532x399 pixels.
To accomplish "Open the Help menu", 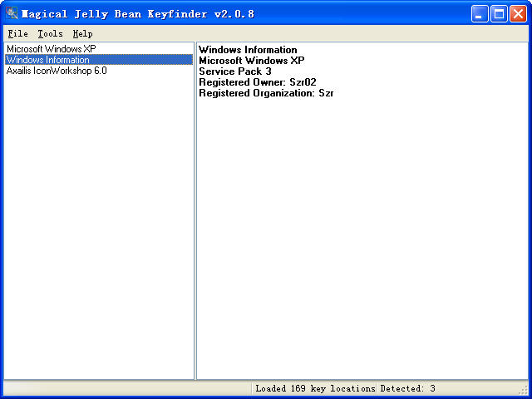I will (82, 33).
